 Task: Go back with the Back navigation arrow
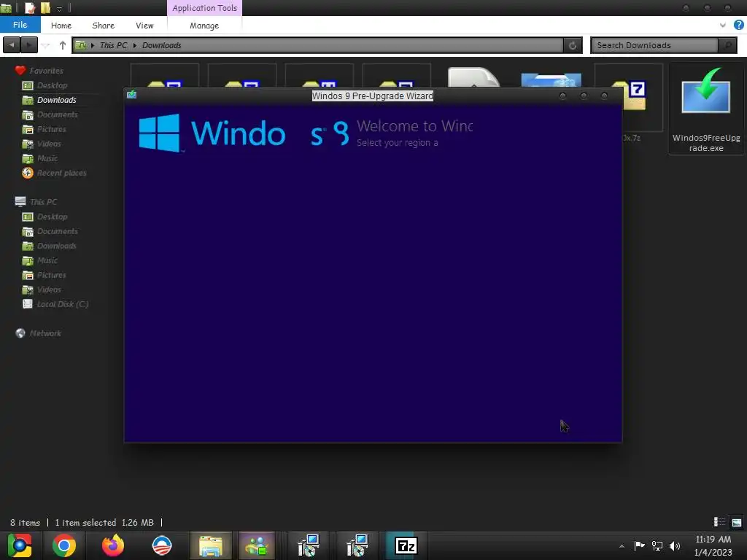[12, 45]
